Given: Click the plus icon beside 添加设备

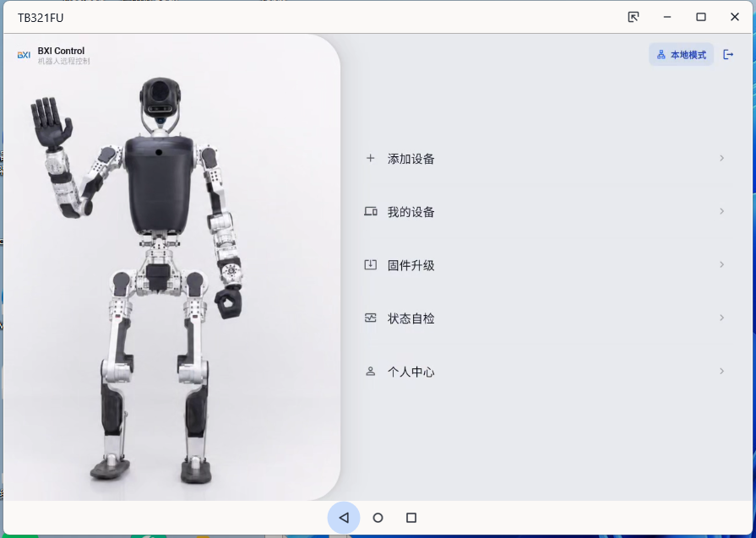Looking at the screenshot, I should 370,158.
